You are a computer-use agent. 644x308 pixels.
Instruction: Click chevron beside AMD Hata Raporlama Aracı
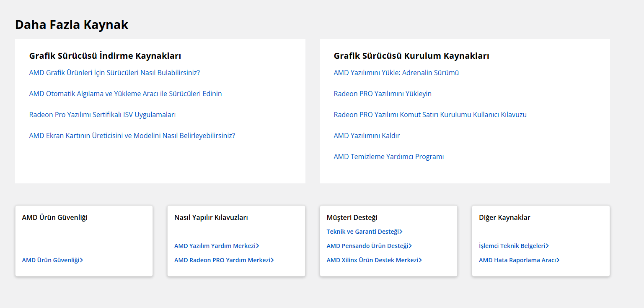(x=558, y=260)
